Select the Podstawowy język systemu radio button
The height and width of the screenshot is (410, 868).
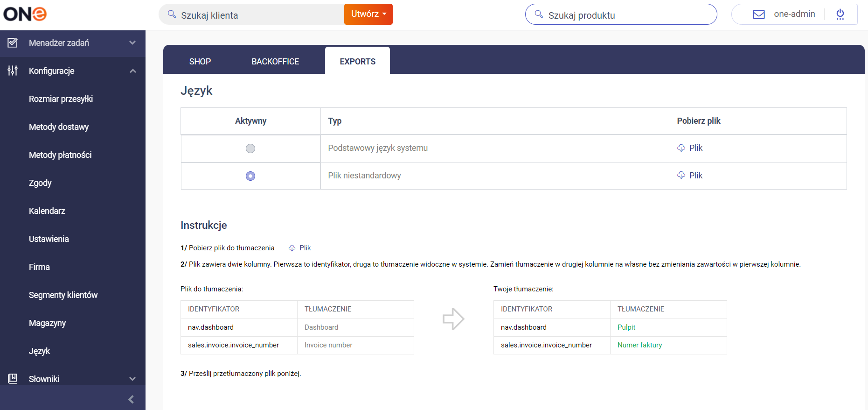tap(250, 148)
